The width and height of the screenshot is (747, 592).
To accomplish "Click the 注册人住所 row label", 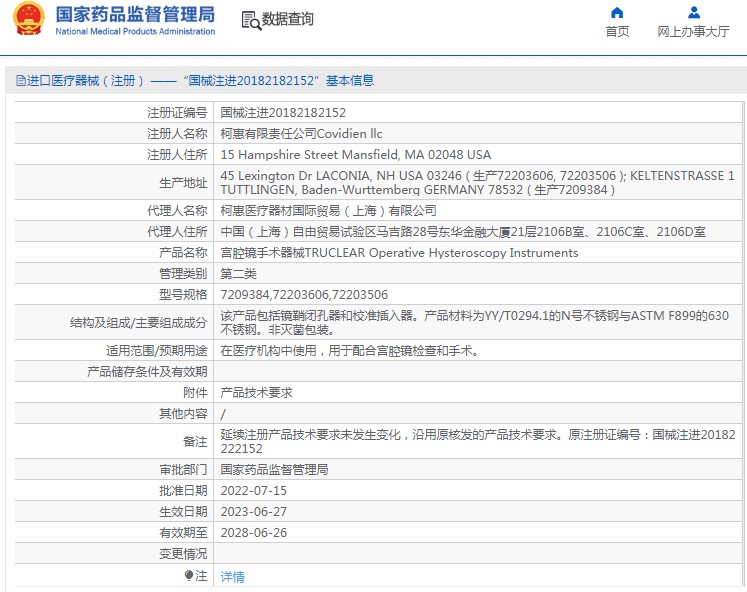I will coord(177,154).
